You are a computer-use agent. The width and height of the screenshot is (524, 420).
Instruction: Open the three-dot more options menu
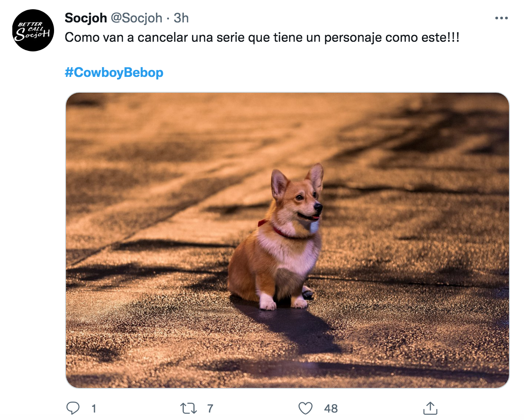[501, 18]
